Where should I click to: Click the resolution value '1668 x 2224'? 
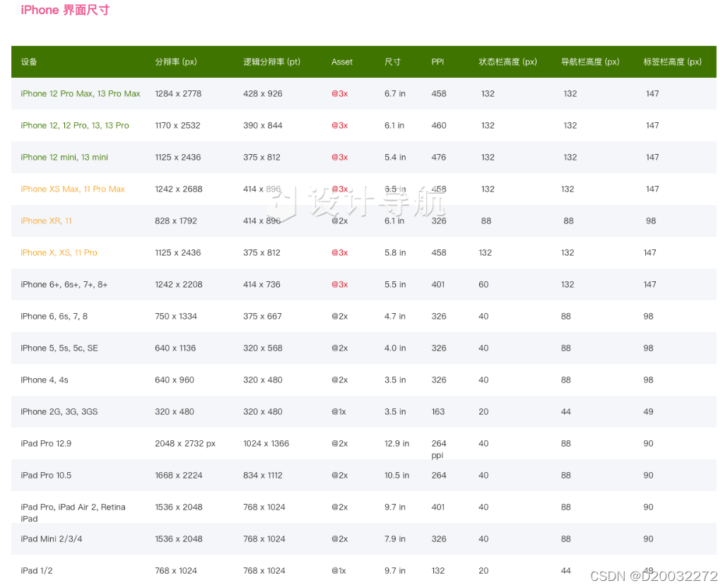pyautogui.click(x=179, y=475)
